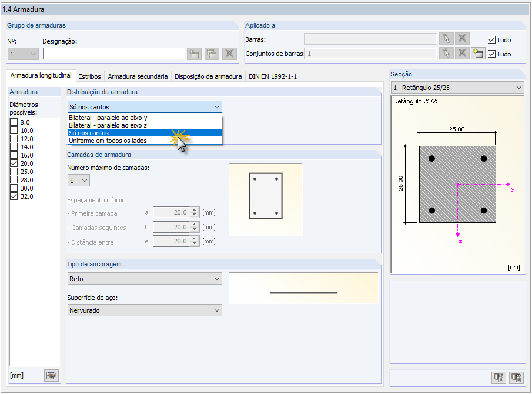The width and height of the screenshot is (532, 394).
Task: Go to Disposição da armadura tab
Action: click(x=208, y=76)
